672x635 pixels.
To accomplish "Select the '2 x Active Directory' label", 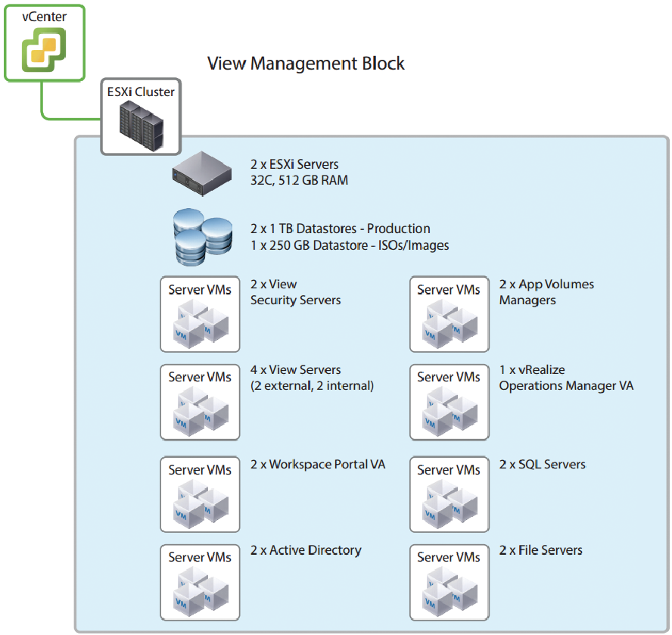I will 306,550.
